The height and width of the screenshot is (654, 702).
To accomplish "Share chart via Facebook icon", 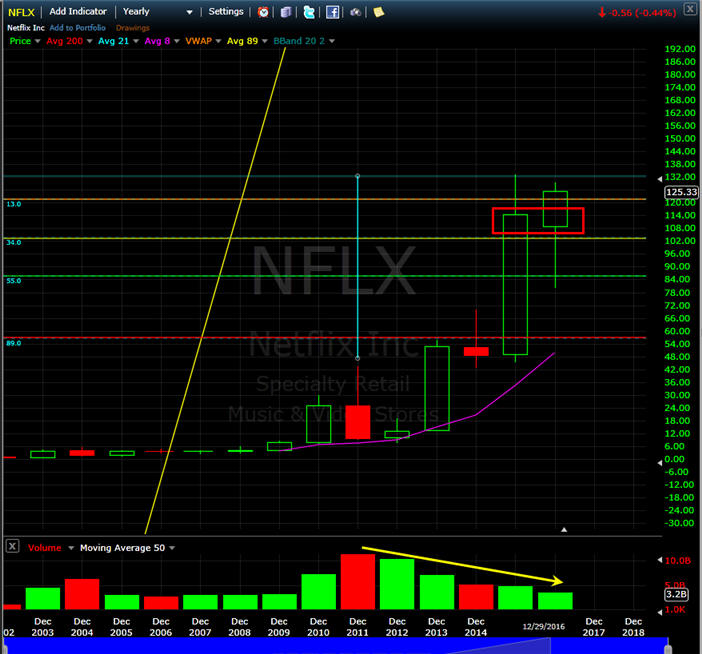I will point(332,12).
